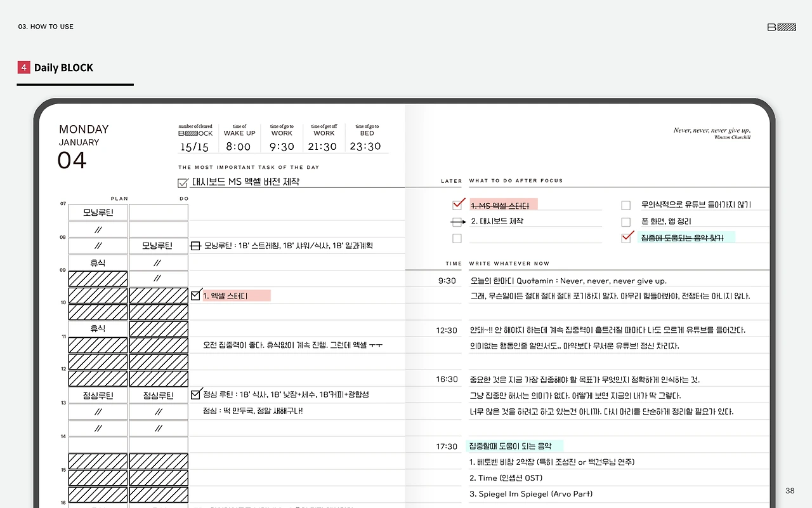Click the checkbox beside "대시보드 MS 엑셀 버전 제작"
Image resolution: width=812 pixels, height=508 pixels.
coord(182,183)
